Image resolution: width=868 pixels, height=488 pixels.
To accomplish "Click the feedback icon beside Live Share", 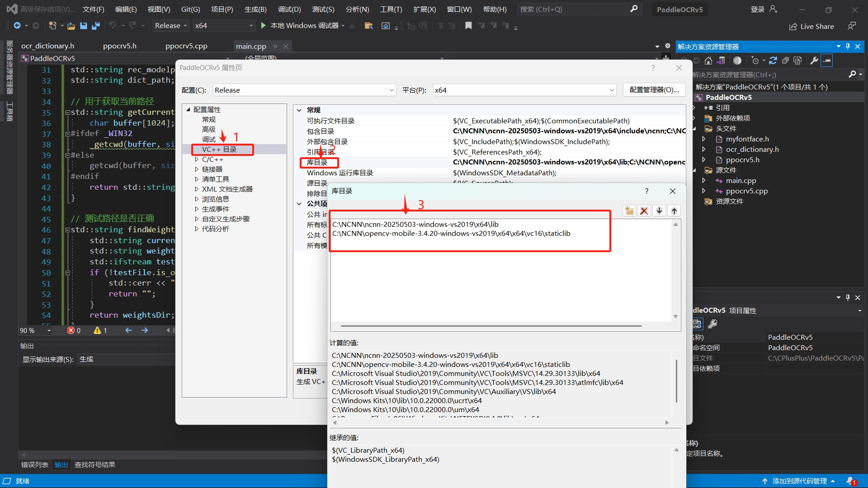I will pyautogui.click(x=852, y=26).
